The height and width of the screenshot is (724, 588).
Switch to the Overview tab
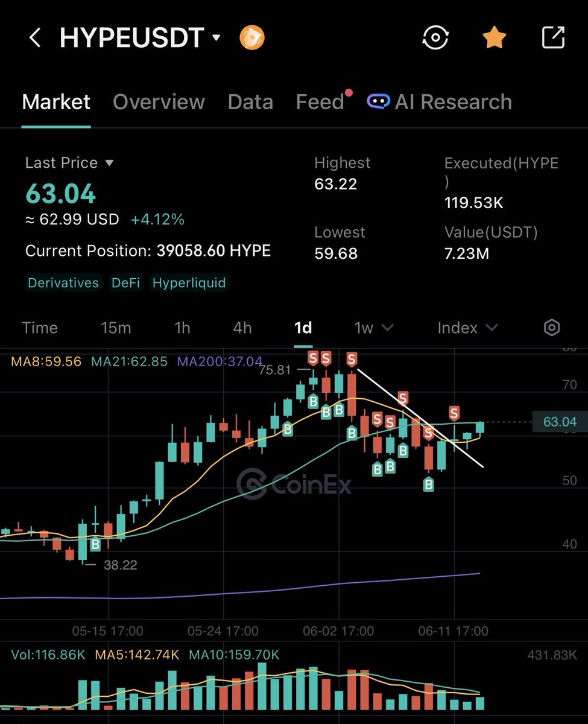[159, 102]
